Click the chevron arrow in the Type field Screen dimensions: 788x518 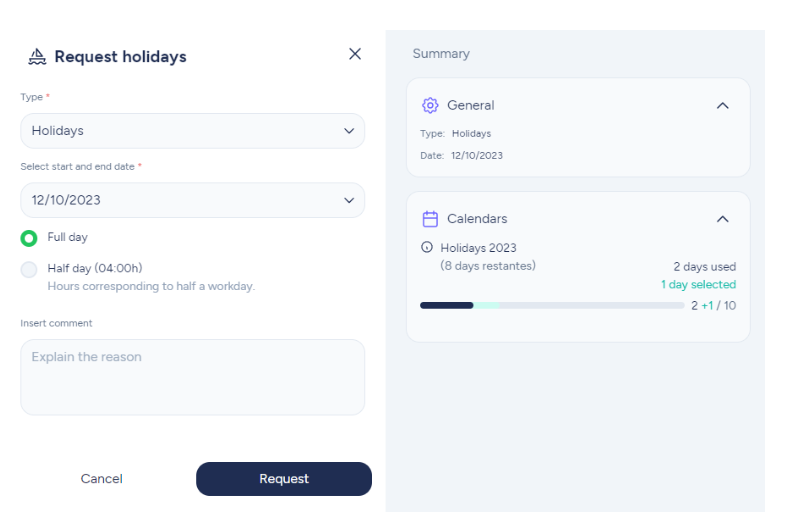click(x=349, y=131)
